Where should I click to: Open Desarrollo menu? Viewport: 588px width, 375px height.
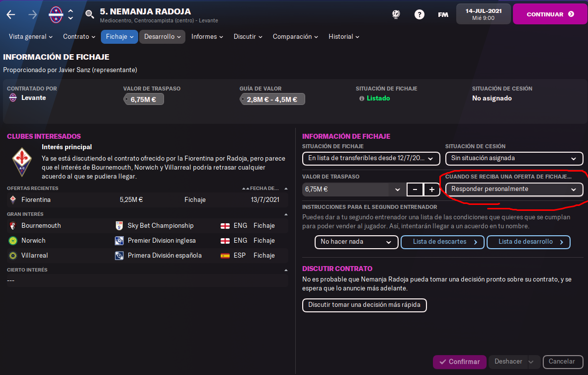[163, 37]
